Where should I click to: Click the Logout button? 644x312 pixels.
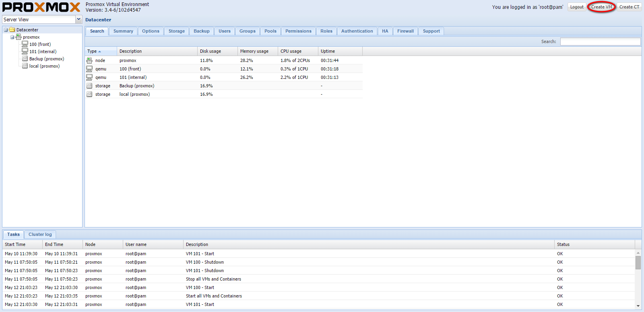[x=576, y=7]
